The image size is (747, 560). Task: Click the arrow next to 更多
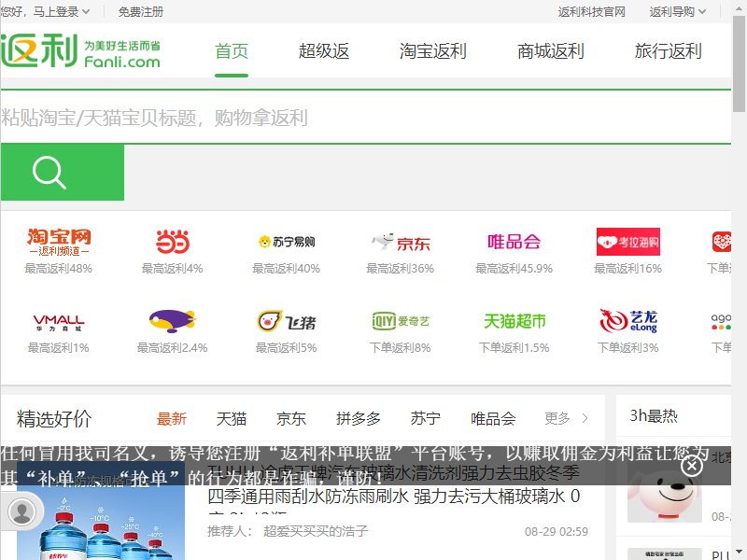point(585,418)
